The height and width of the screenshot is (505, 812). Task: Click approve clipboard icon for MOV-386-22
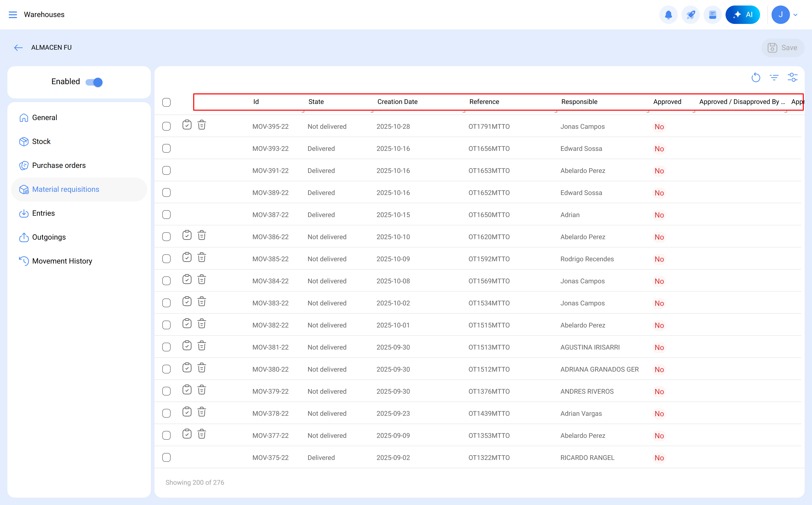[x=187, y=235]
